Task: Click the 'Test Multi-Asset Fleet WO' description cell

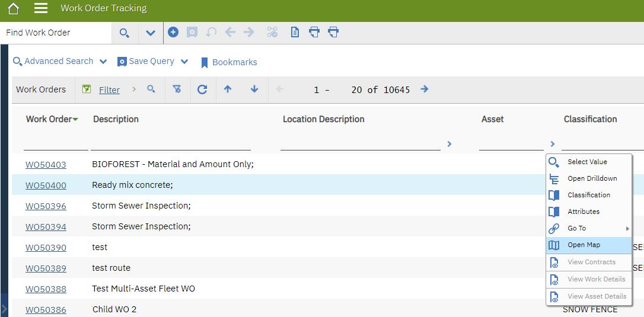Action: click(144, 289)
